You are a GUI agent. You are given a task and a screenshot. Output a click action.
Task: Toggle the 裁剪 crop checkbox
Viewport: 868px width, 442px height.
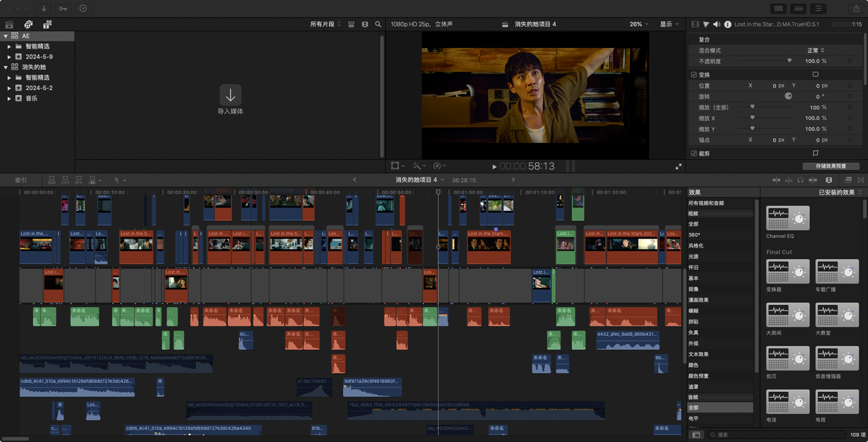coord(694,153)
